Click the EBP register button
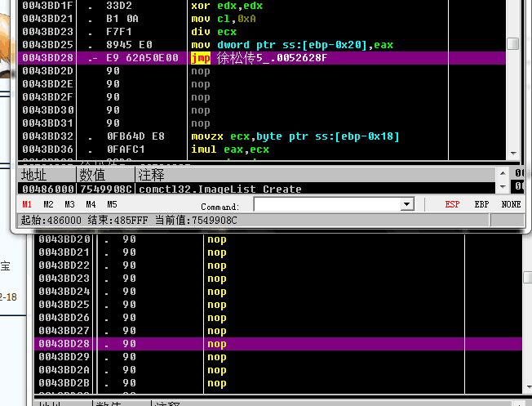The height and width of the screenshot is (406, 532). tap(481, 204)
